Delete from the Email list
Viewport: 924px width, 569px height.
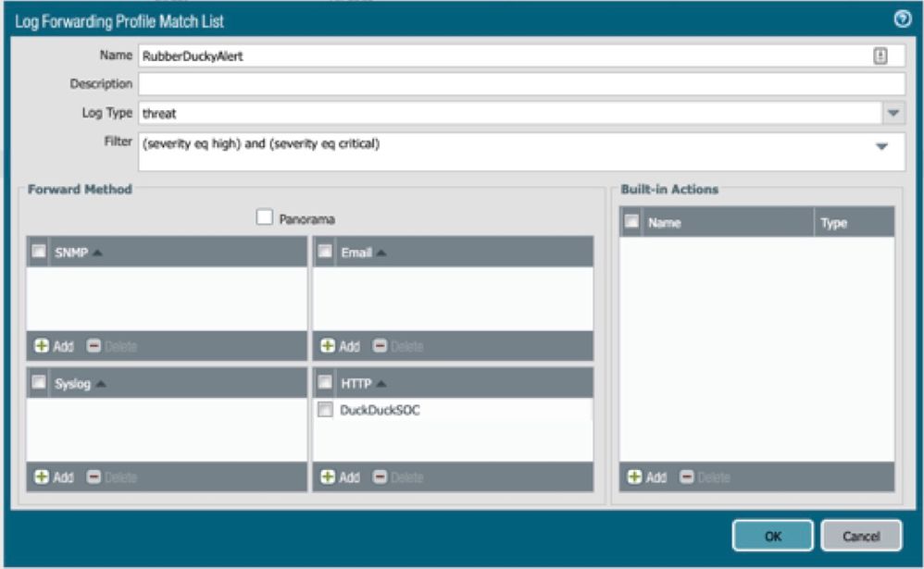click(x=398, y=346)
